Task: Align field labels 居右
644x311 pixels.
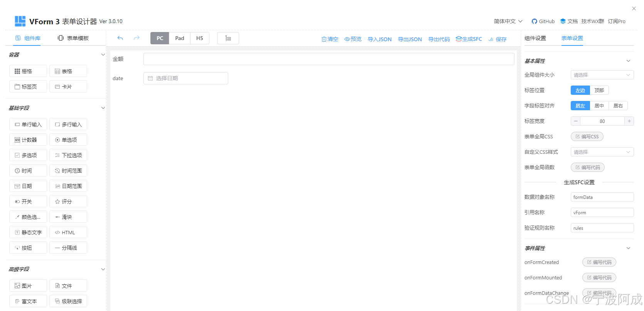Action: (618, 106)
